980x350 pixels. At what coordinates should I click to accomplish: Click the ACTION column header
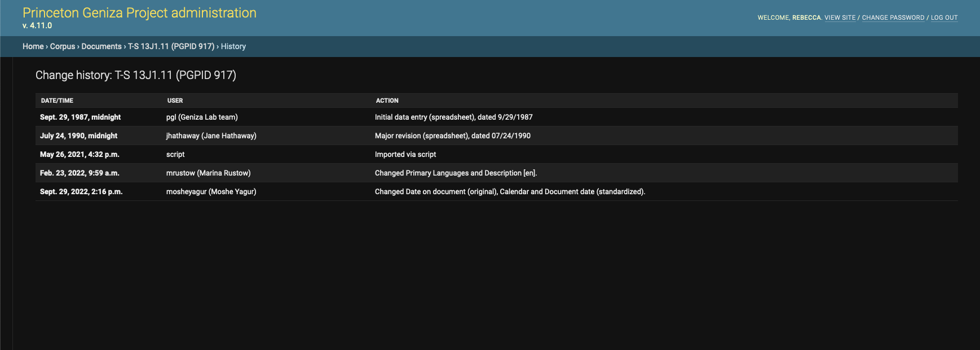tap(387, 100)
